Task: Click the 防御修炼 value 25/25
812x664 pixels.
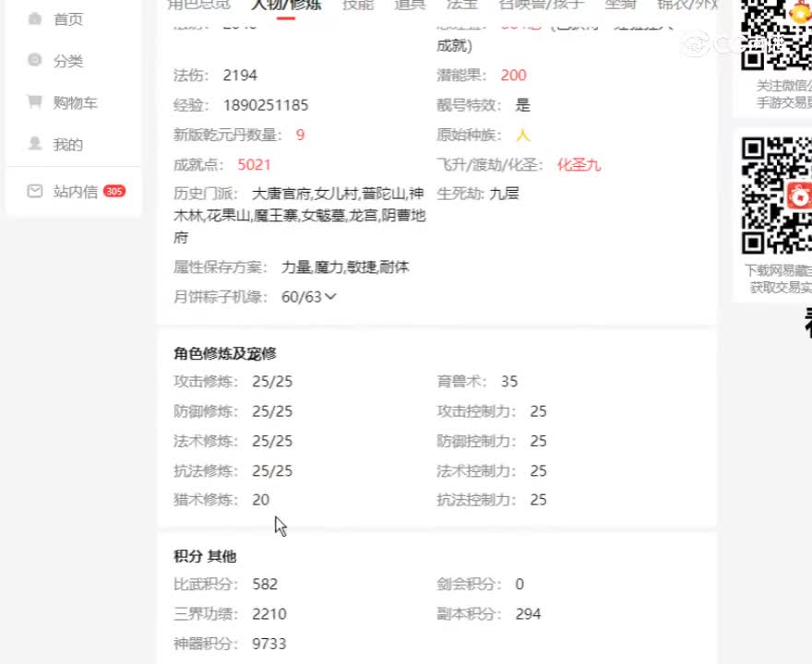Action: click(x=272, y=412)
